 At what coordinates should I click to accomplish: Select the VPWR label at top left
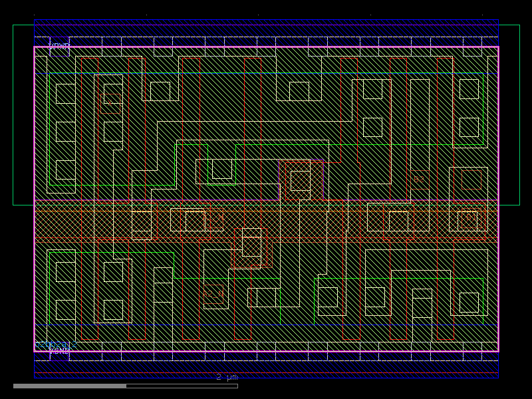60,45
